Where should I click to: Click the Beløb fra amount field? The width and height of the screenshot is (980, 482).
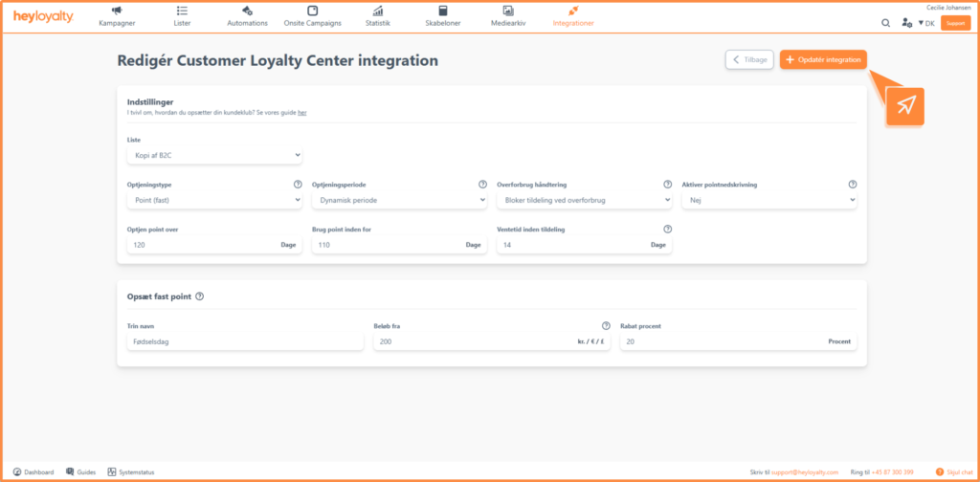click(492, 341)
